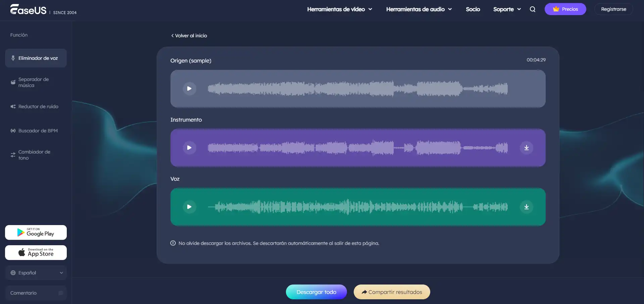Open the Comentario feedback button
644x304 pixels.
[36, 293]
